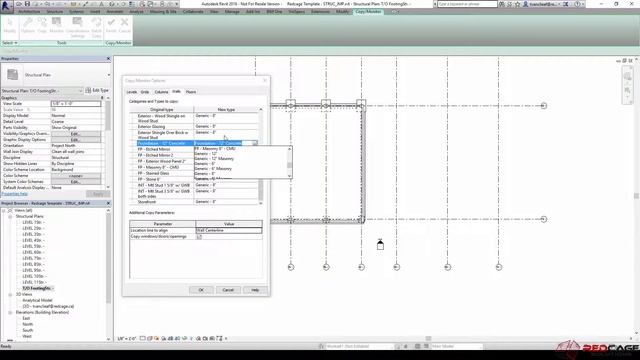This screenshot has height=360, width=640.
Task: Open Analytical Model 3D view
Action: click(37, 300)
